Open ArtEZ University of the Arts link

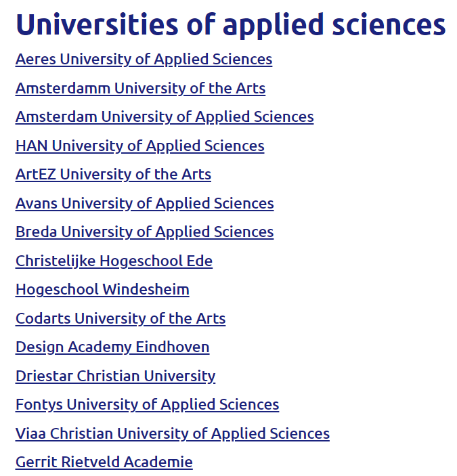[113, 175]
